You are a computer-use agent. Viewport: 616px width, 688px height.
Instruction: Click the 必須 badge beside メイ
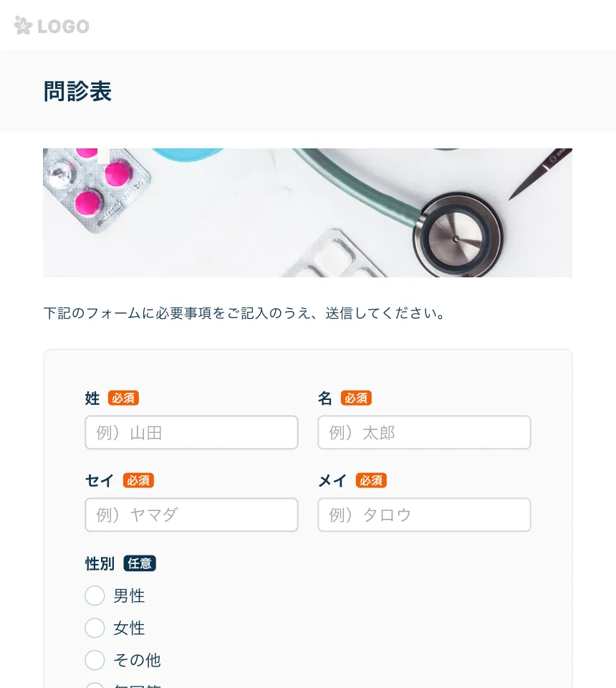click(x=371, y=480)
